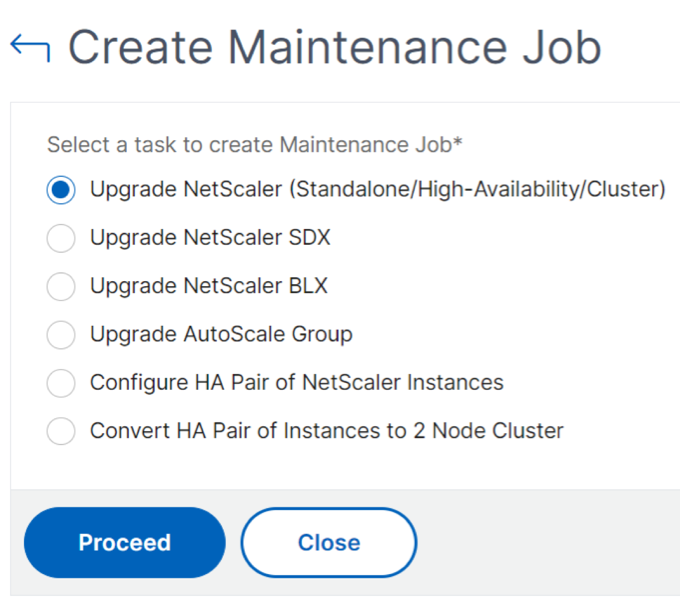Viewport: 680px width, 600px height.
Task: Click 'Configure HA Pair of NetScaler Instances' text
Action: (297, 382)
